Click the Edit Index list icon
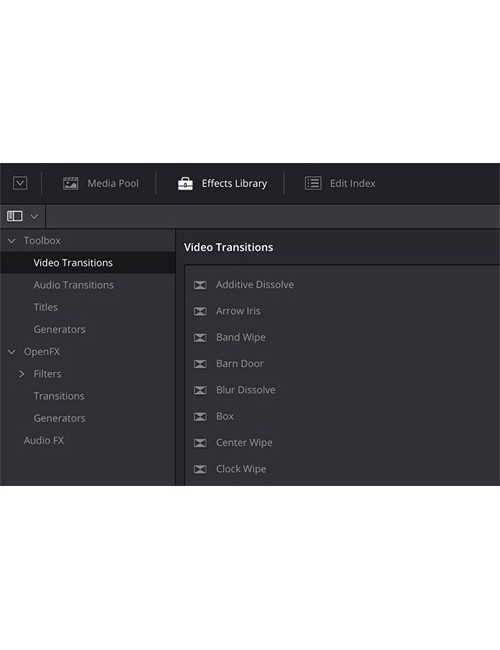This screenshot has height=650, width=500. (313, 183)
